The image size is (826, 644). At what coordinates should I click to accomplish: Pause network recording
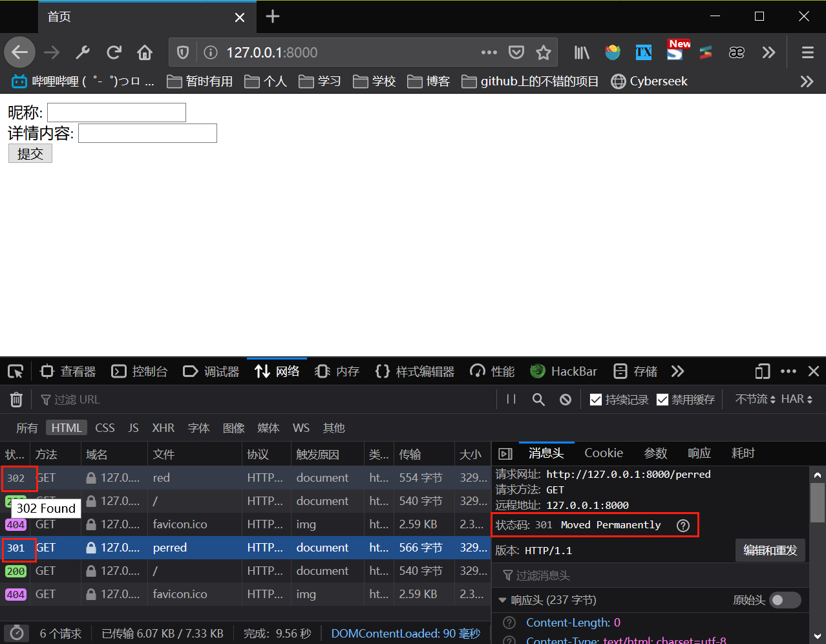tap(511, 400)
